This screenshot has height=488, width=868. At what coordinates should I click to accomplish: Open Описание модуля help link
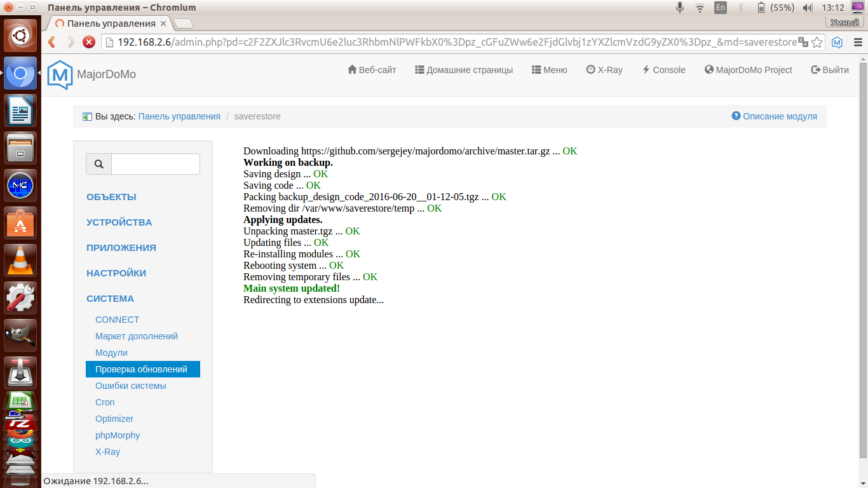(775, 116)
